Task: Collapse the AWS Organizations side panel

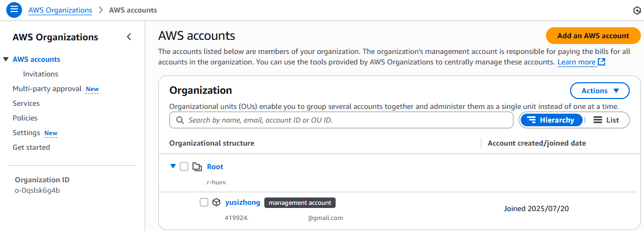Action: tap(129, 37)
